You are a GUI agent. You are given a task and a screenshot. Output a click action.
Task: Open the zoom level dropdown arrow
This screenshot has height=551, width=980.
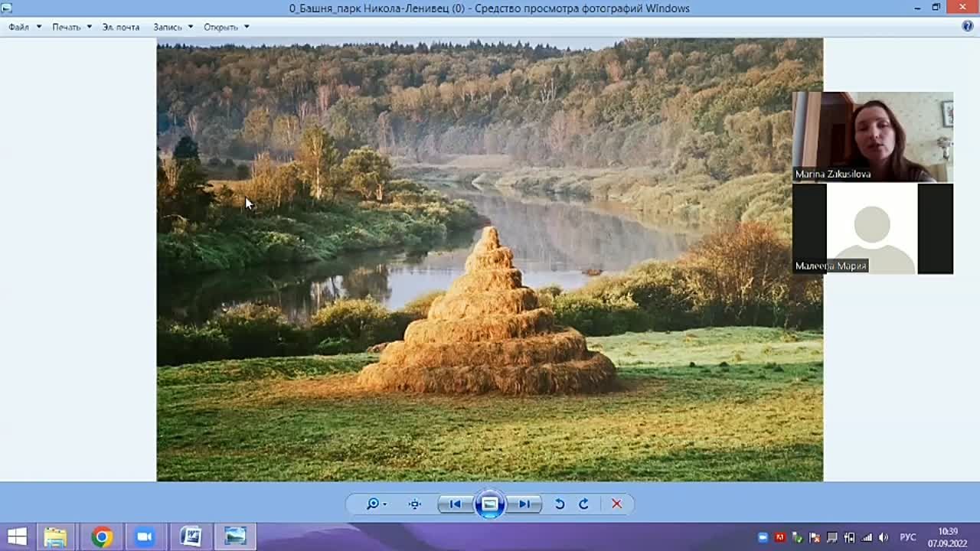click(x=383, y=504)
